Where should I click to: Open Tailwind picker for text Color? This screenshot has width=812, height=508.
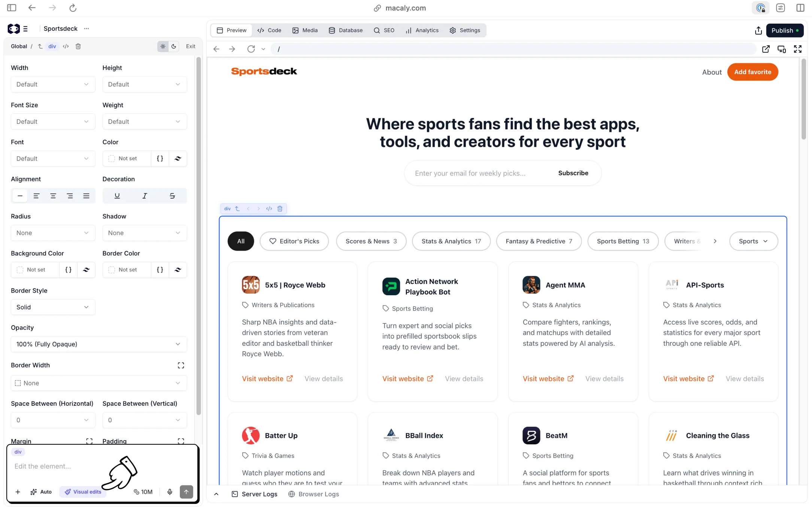[x=178, y=158]
